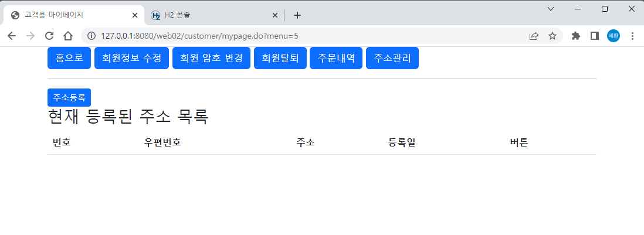Image resolution: width=644 pixels, height=235 pixels.
Task: Go to 회원 암호 변경
Action: [x=211, y=58]
